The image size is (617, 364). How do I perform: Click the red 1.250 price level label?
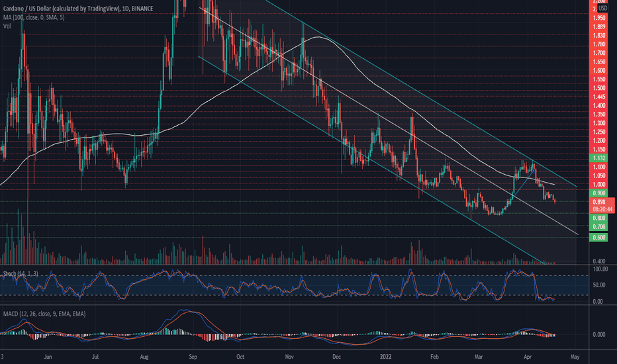pos(599,132)
